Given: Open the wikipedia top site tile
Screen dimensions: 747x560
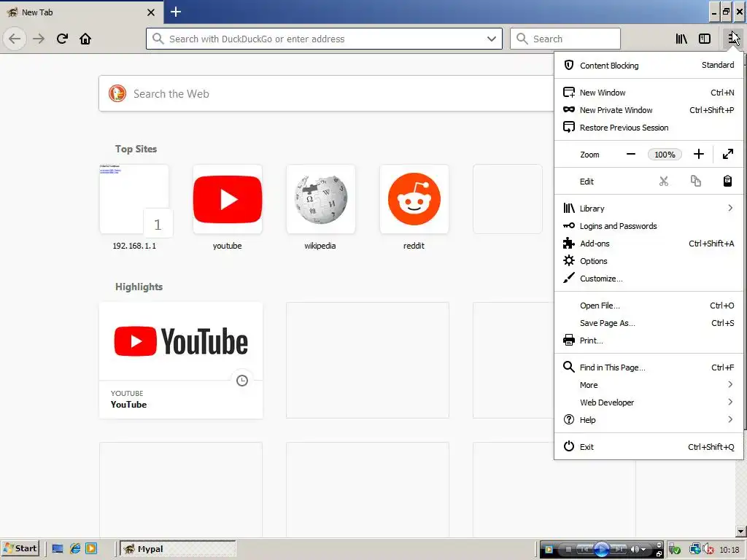Looking at the screenshot, I should click(321, 199).
